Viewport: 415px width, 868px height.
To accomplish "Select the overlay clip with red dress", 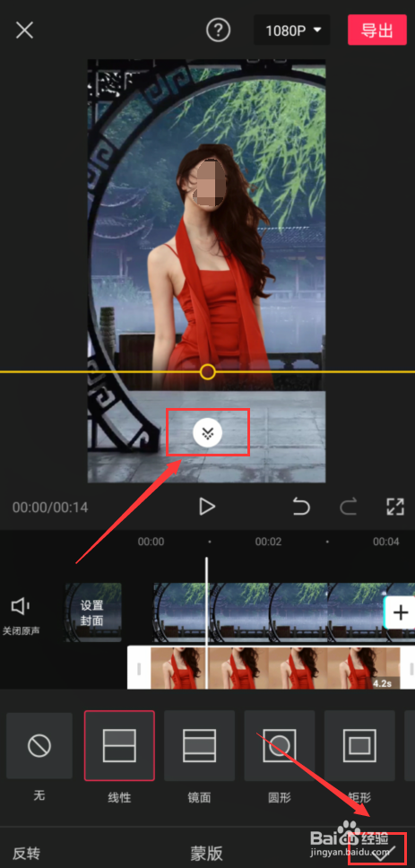I will [275, 668].
